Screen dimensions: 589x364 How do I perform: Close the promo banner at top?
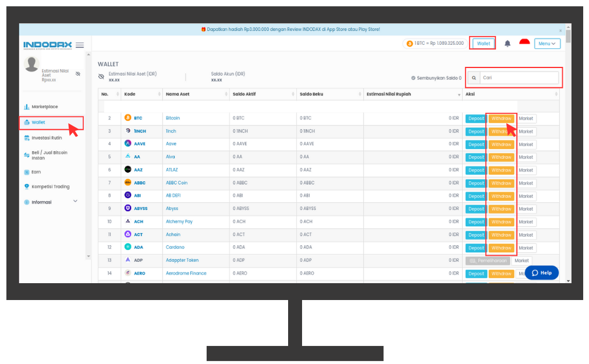coord(560,30)
